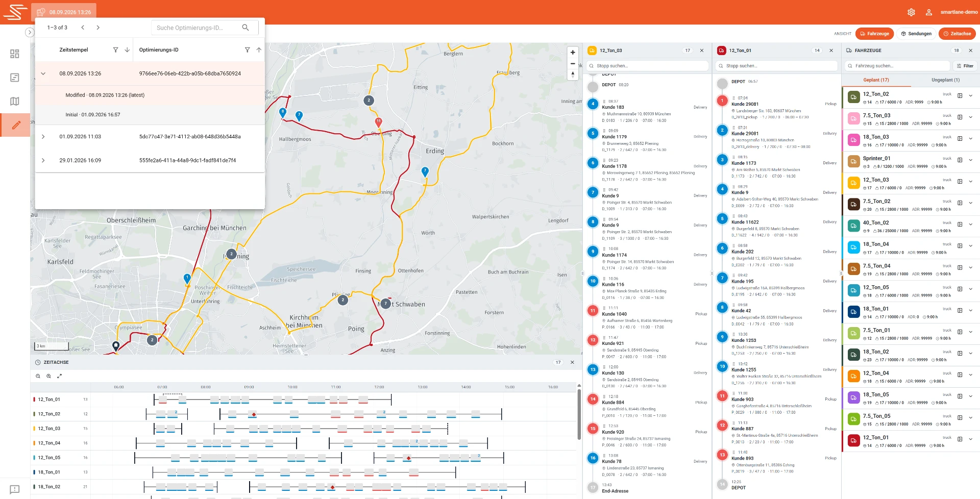Click smartlane-demo account name
Screen dimensions: 980x499
click(x=959, y=12)
